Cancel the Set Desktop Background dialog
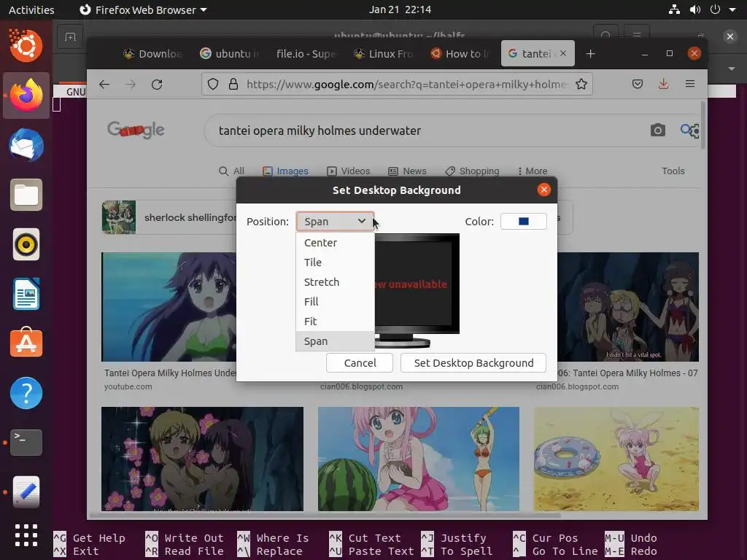This screenshot has height=560, width=747. point(360,363)
